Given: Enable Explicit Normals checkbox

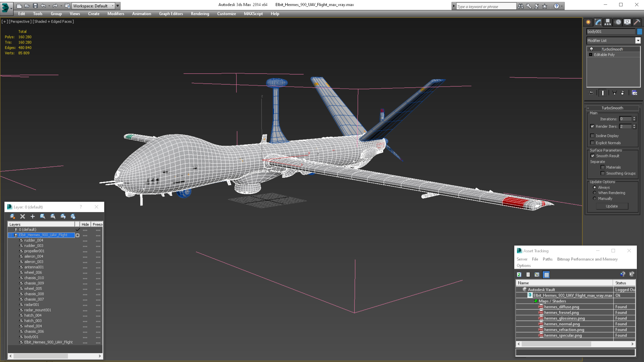Looking at the screenshot, I should [x=592, y=143].
